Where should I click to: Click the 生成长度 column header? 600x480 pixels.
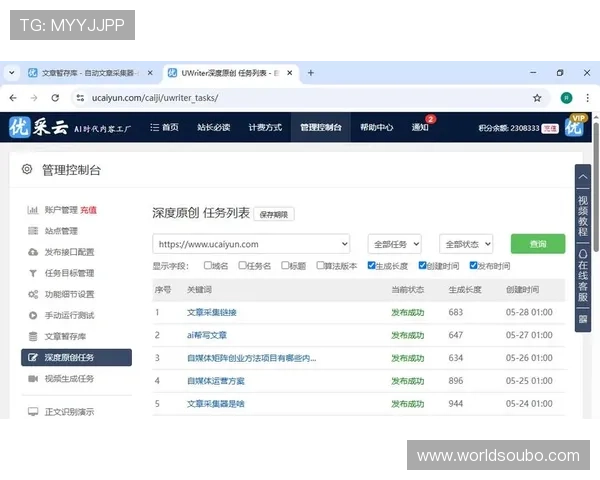point(465,290)
